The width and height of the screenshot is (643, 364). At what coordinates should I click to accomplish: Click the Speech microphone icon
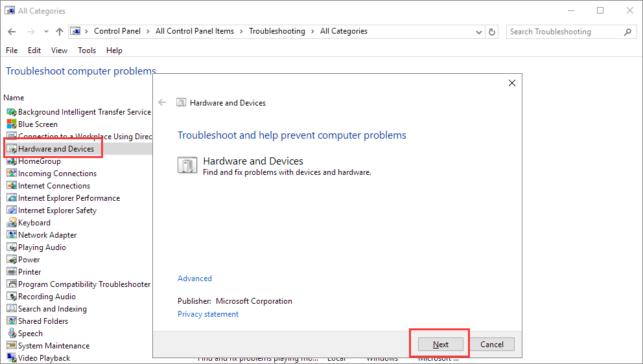(x=11, y=334)
